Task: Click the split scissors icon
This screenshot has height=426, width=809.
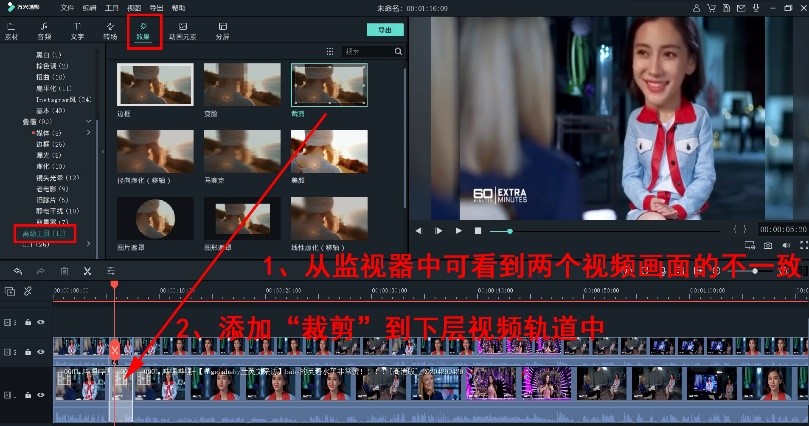Action: pos(87,271)
